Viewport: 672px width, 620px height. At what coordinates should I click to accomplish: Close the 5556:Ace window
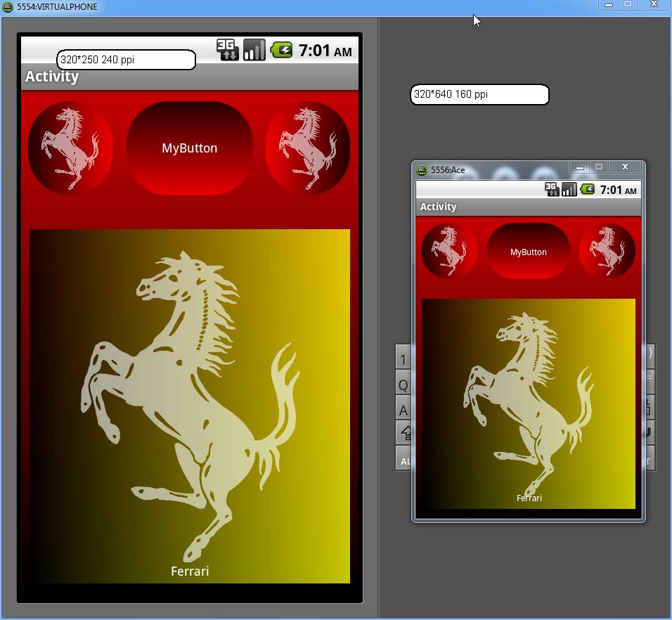625,167
